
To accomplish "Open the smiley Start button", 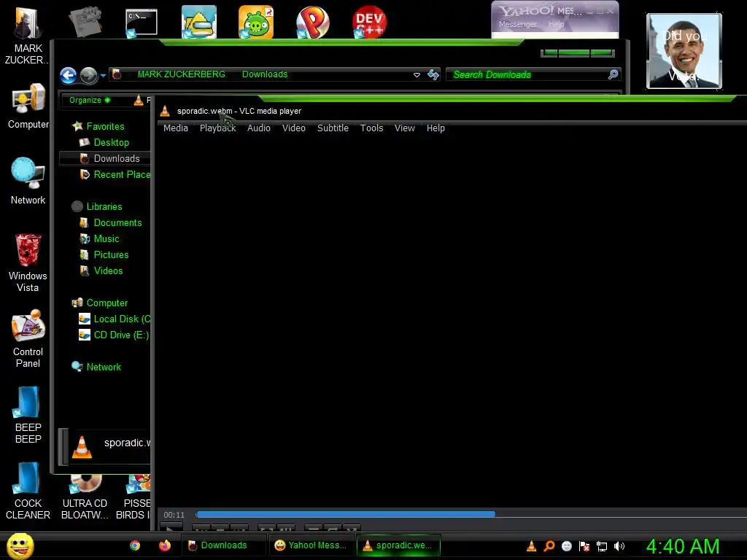I will (x=20, y=545).
